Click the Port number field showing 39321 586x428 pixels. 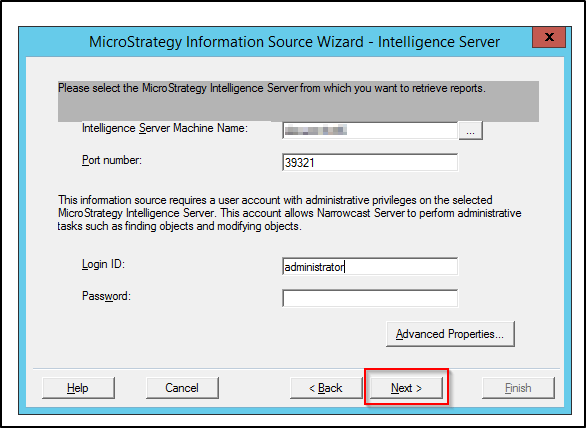pos(370,162)
